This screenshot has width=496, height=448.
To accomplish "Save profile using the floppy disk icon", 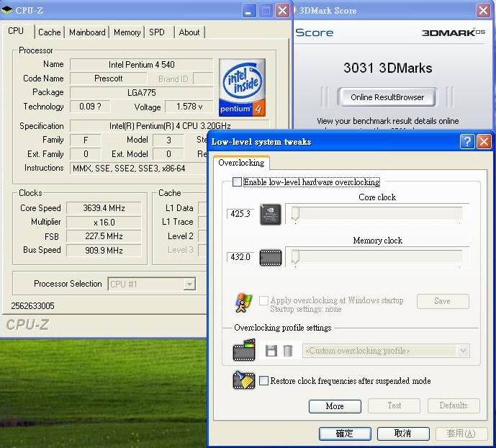I will point(271,351).
